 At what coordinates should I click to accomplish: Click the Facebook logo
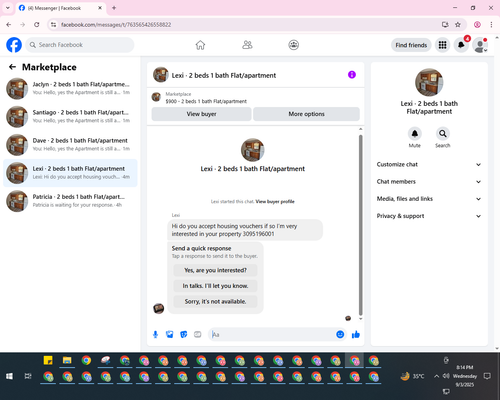click(x=14, y=45)
